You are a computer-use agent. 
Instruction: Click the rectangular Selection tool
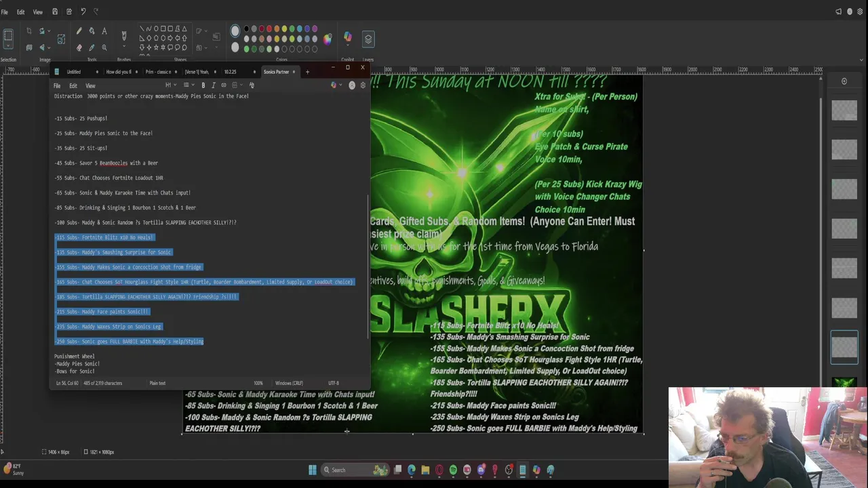pos(8,35)
